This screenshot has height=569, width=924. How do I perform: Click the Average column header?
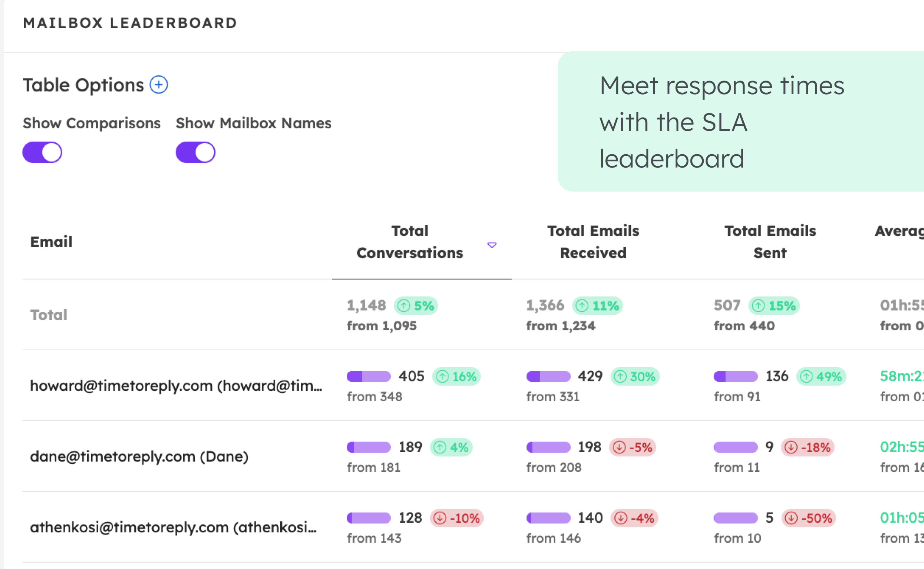[899, 231]
